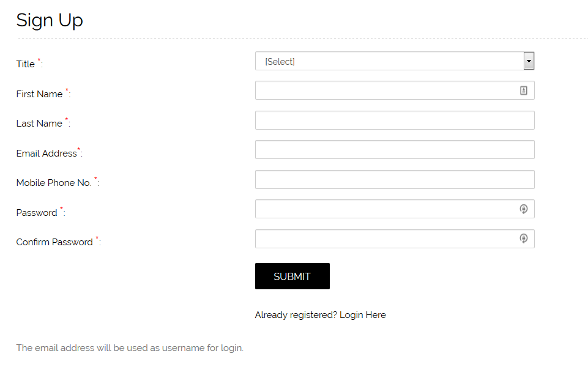This screenshot has width=588, height=370.
Task: Focus the First Name text field
Action: (x=385, y=91)
